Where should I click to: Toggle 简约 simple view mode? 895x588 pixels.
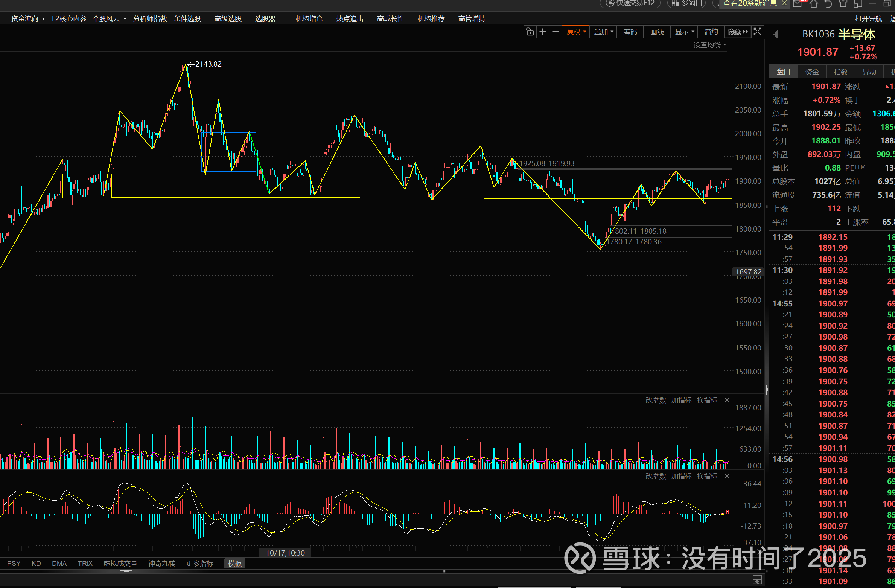pos(711,32)
